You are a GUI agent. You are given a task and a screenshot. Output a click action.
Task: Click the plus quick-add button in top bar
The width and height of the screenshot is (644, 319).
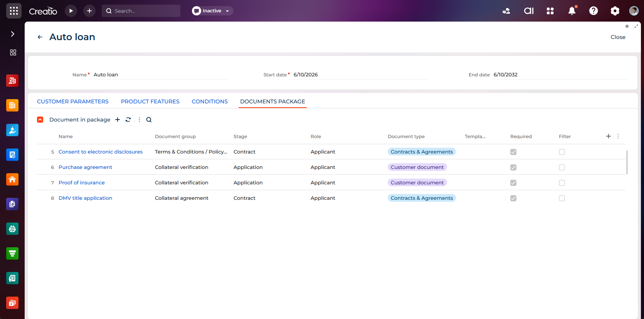[x=89, y=11]
